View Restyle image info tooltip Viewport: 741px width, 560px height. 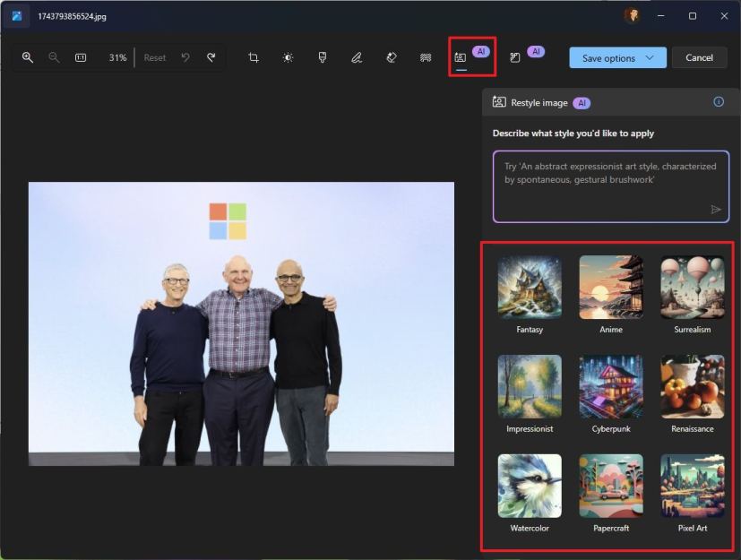tap(718, 102)
